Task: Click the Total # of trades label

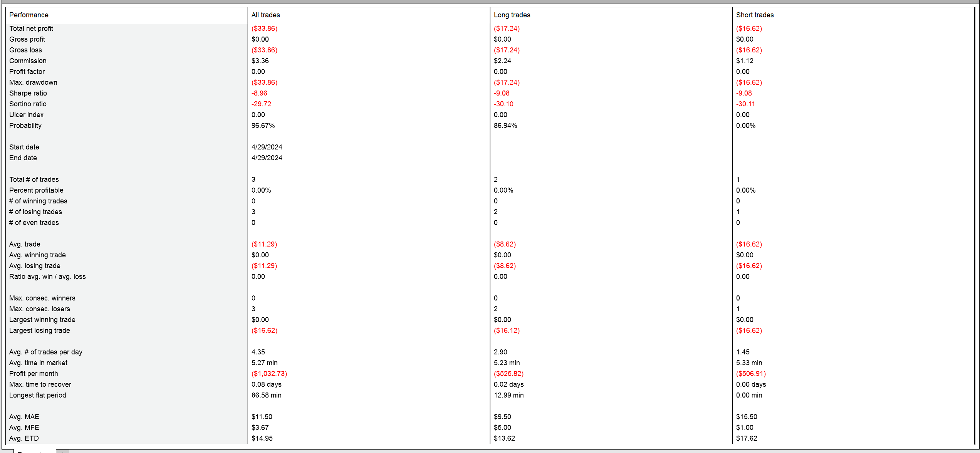Action: point(34,180)
